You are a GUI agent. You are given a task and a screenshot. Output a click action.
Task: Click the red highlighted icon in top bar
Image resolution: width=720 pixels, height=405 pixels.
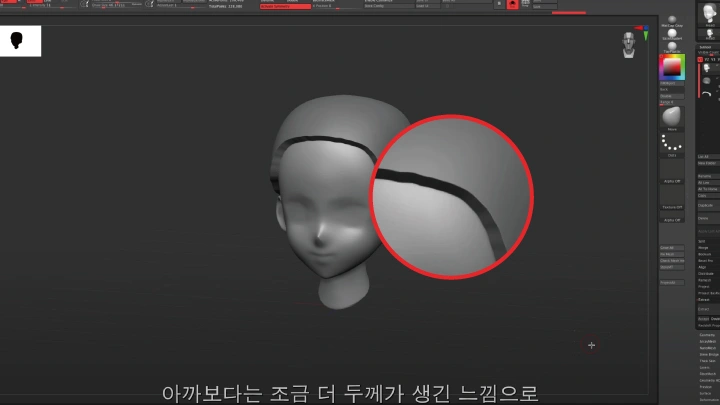512,5
